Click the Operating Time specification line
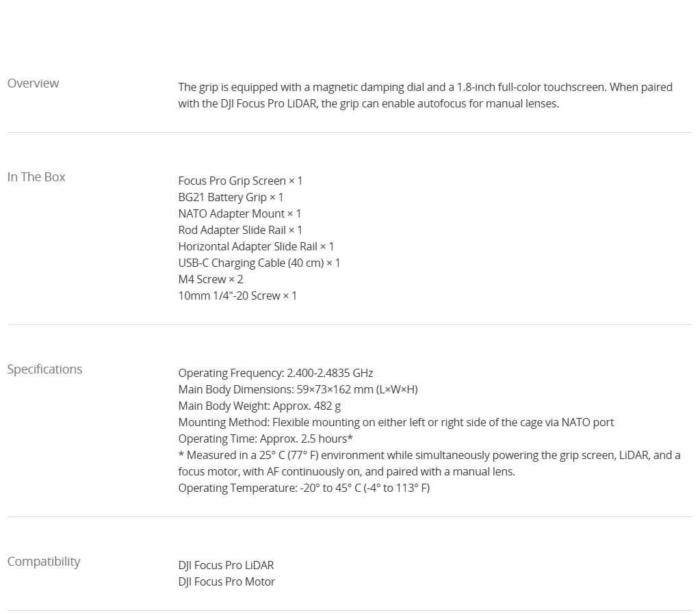 [x=265, y=439]
